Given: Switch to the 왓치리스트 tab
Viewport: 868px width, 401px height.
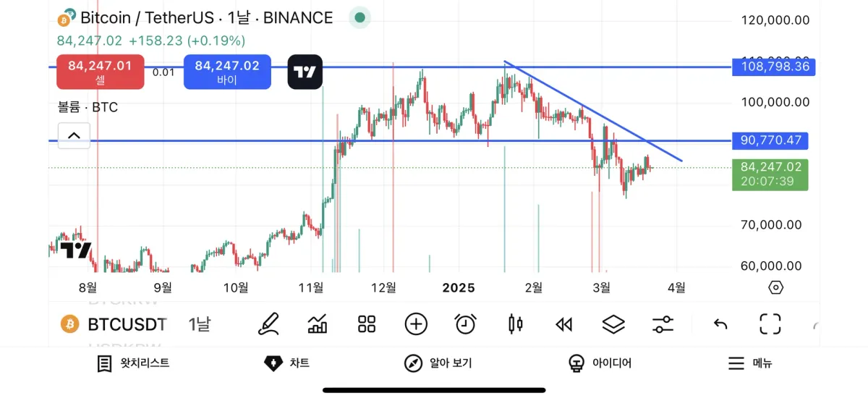Looking at the screenshot, I should click(134, 363).
